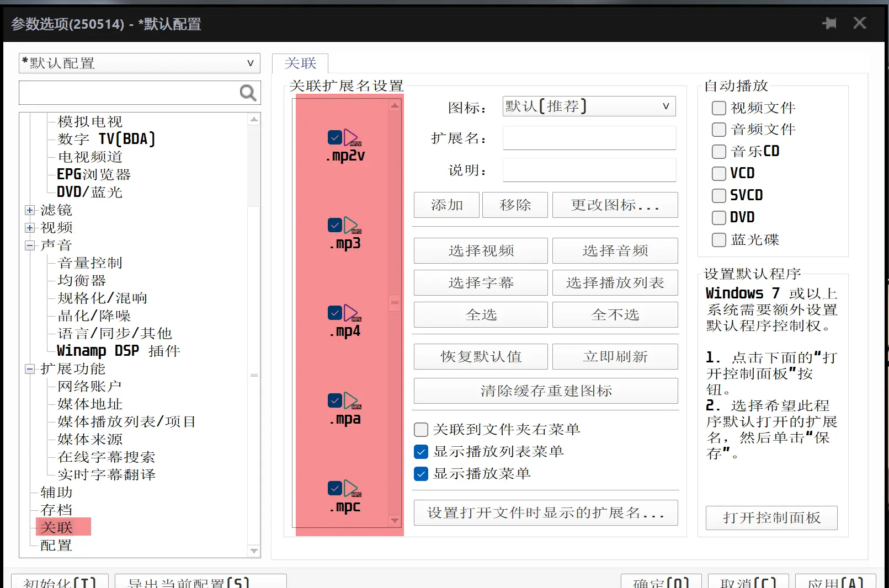Open Winamp DSP 插件 settings page

point(119,351)
